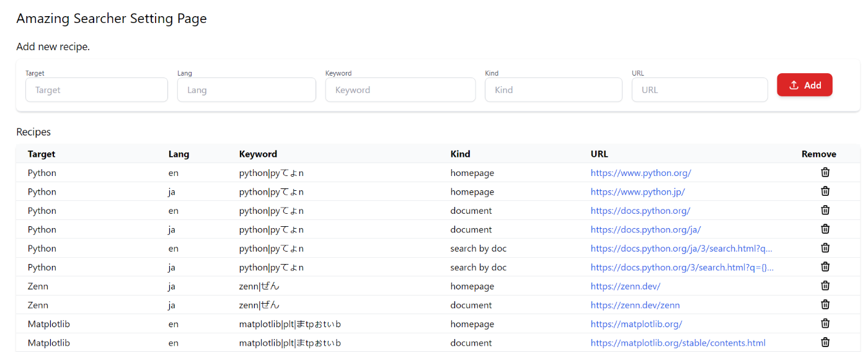The image size is (868, 352).
Task: Select the Zenn target cell in homepage row
Action: (38, 286)
